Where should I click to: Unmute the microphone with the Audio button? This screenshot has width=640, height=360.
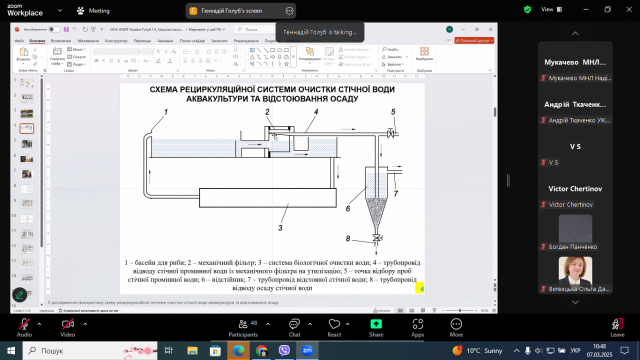tap(24, 327)
